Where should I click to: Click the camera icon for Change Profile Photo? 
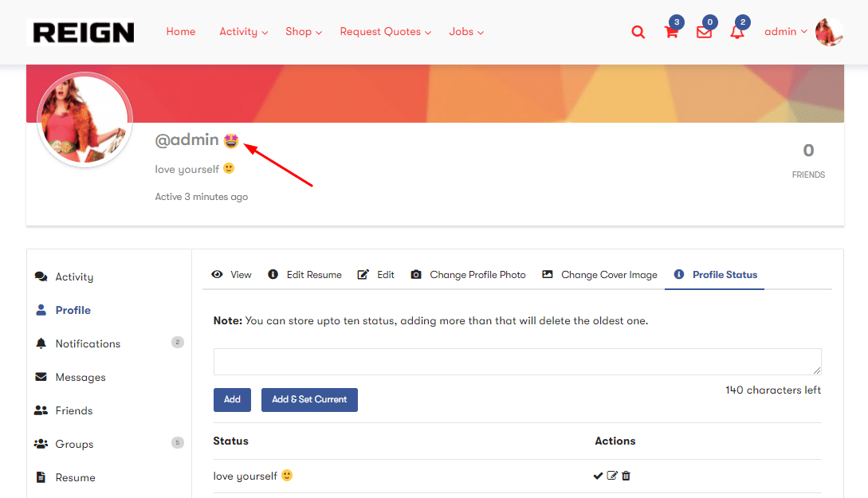coord(416,274)
